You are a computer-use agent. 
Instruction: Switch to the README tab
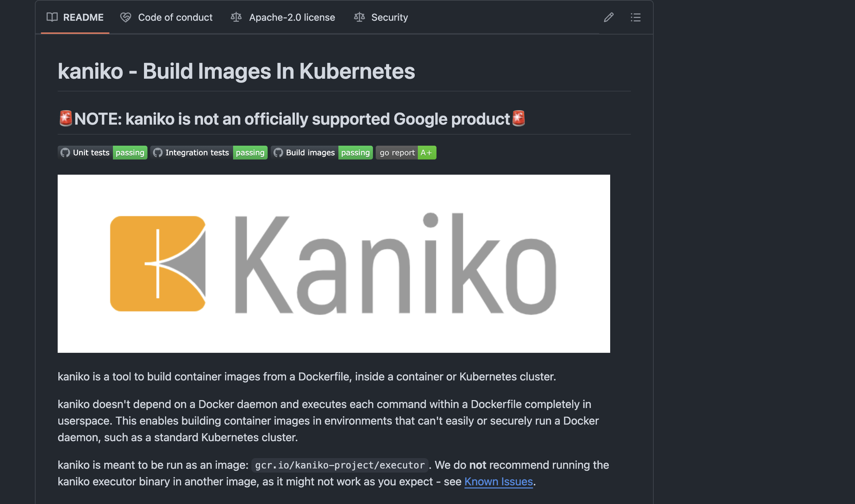[x=83, y=17]
